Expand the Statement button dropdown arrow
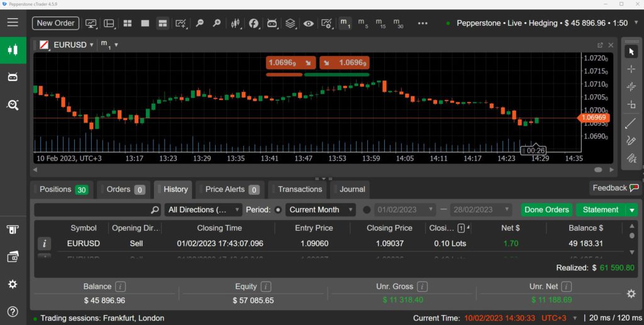The height and width of the screenshot is (325, 644). [x=631, y=210]
